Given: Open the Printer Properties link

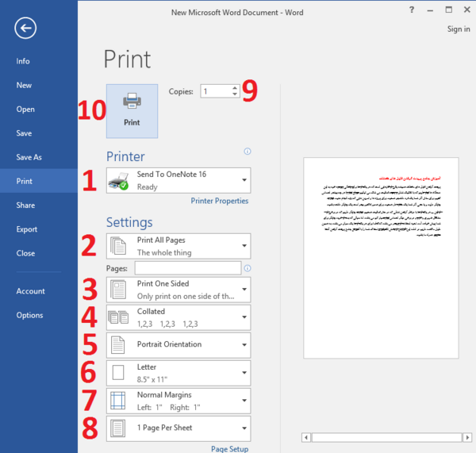Looking at the screenshot, I should tap(220, 201).
